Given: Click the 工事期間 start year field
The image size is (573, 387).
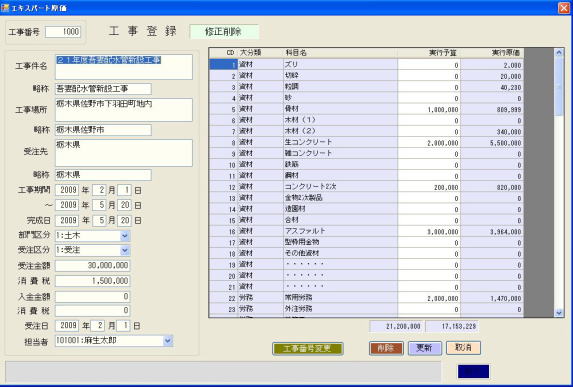Looking at the screenshot, I should (x=67, y=190).
